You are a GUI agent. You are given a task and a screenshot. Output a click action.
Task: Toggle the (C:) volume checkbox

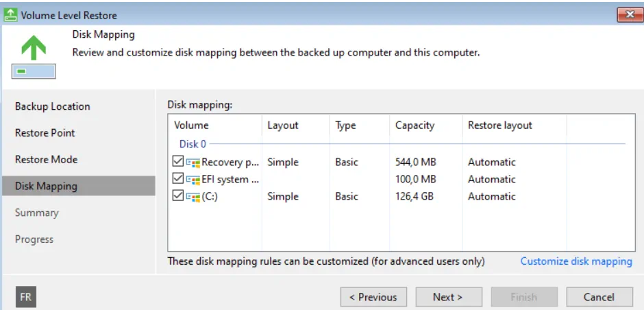point(178,197)
